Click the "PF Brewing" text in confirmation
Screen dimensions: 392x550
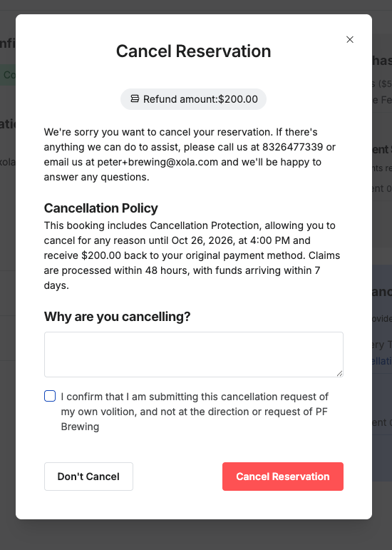coord(195,419)
